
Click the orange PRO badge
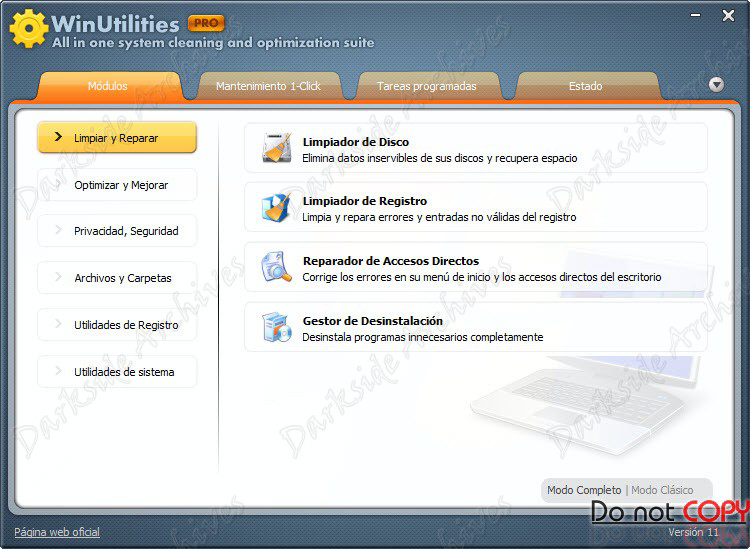tap(206, 23)
